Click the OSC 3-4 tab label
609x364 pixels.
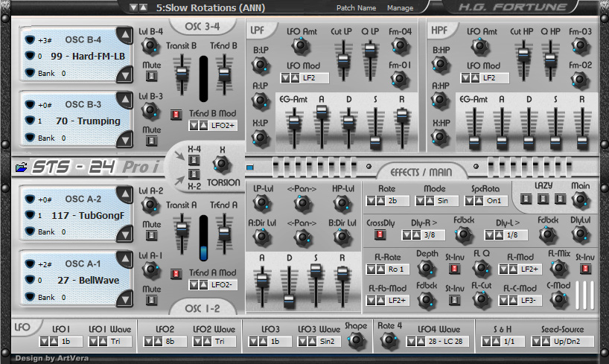(203, 26)
